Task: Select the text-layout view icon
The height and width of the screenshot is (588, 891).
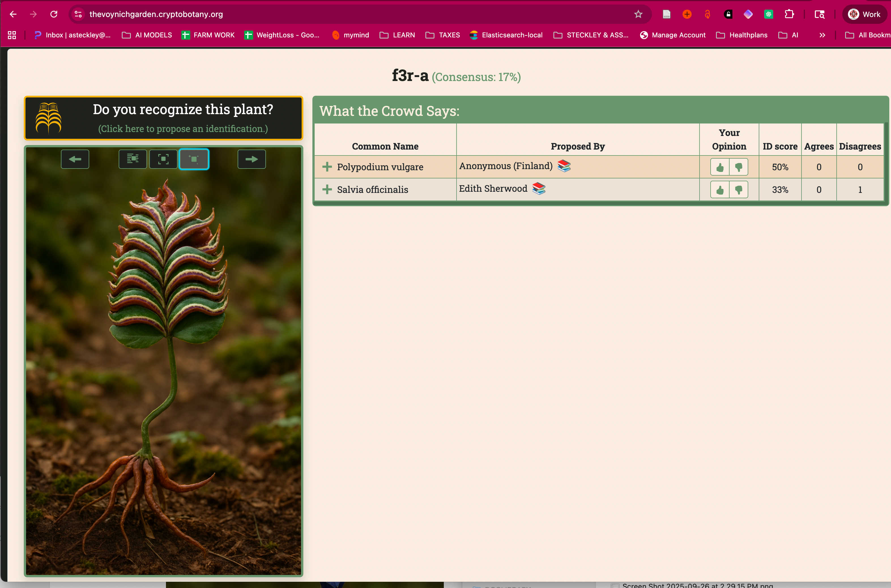Action: tap(133, 159)
